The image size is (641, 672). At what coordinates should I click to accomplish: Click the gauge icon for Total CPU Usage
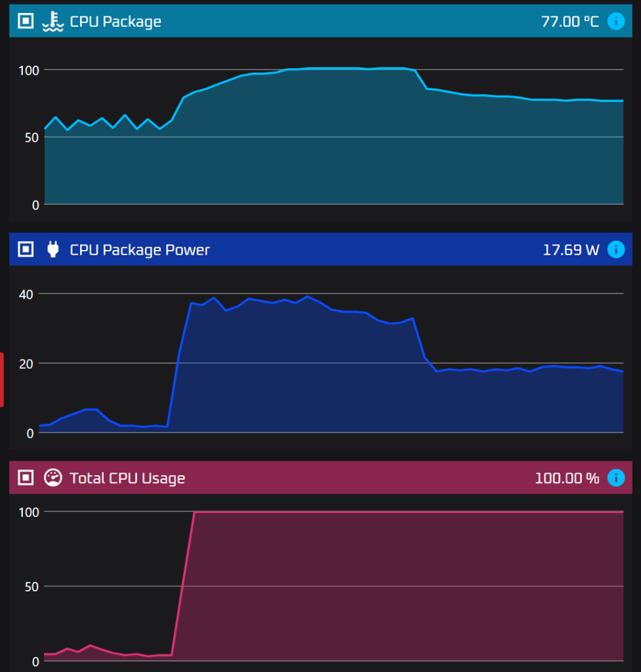(52, 478)
